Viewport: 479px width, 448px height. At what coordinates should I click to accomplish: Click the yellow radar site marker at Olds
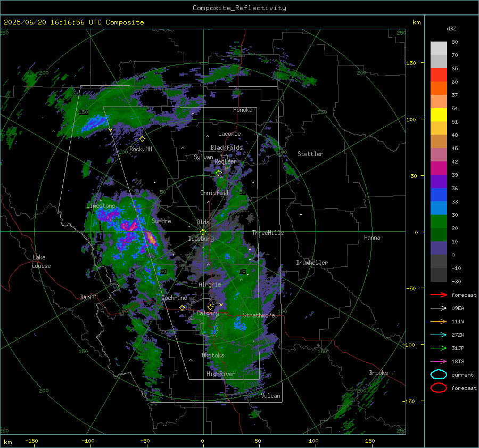(203, 232)
